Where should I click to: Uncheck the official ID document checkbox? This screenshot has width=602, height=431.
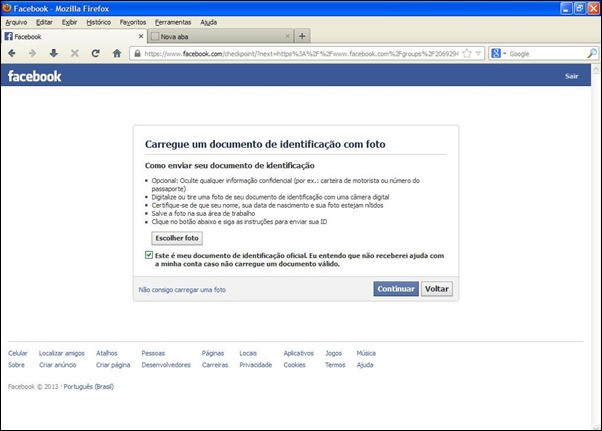tap(149, 255)
